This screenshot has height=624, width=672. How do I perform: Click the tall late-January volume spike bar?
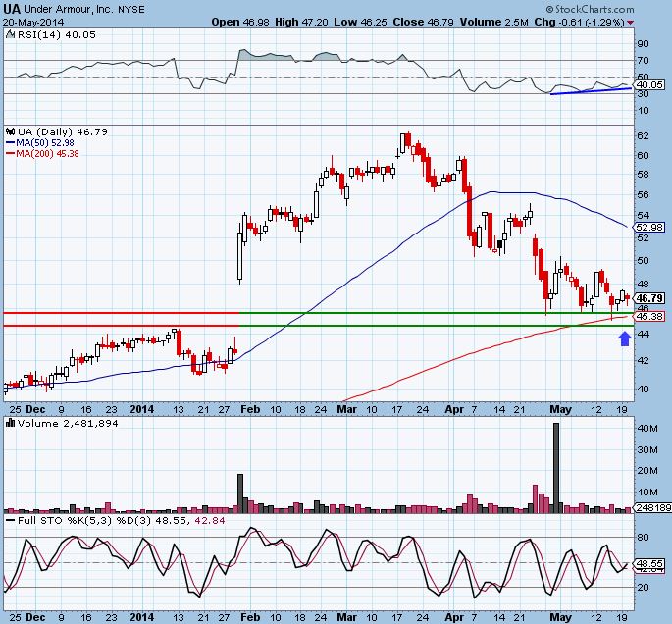(x=240, y=494)
